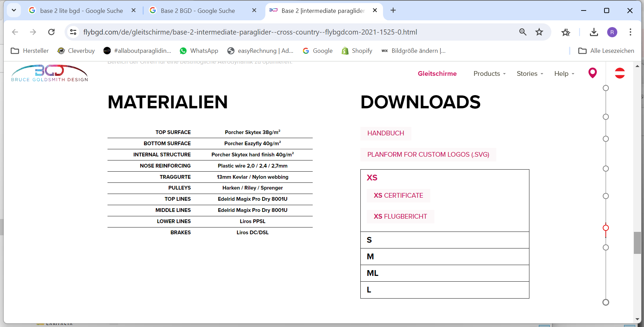Open the Hersteller bookmarks folder
This screenshot has height=327, width=644.
point(30,51)
